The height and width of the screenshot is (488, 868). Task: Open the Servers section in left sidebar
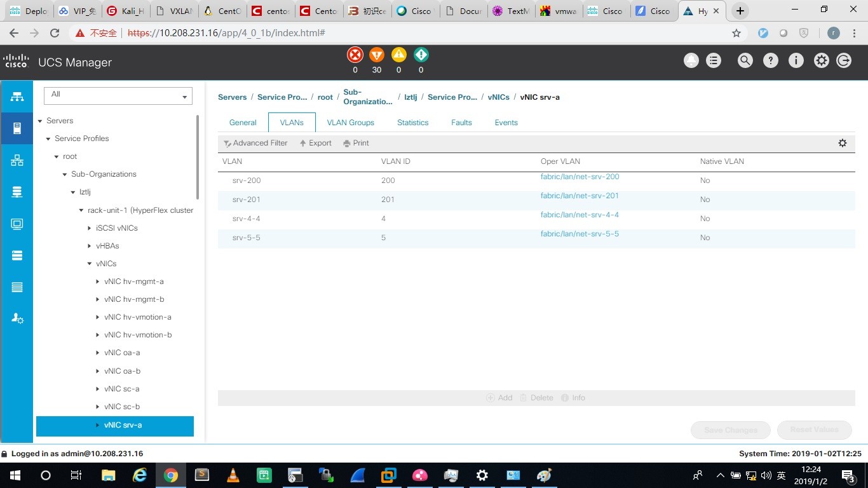17,128
